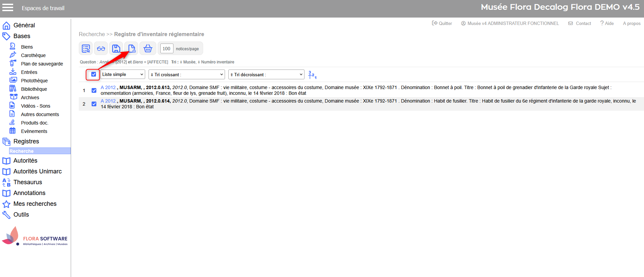Viewport: 644px width, 277px height.
Task: Open the Aide help link
Action: tap(607, 23)
